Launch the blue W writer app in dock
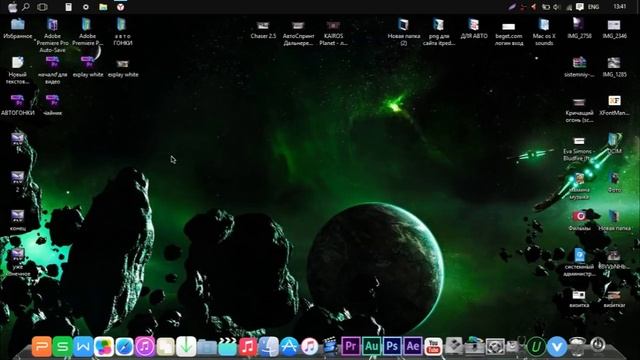 click(x=83, y=347)
